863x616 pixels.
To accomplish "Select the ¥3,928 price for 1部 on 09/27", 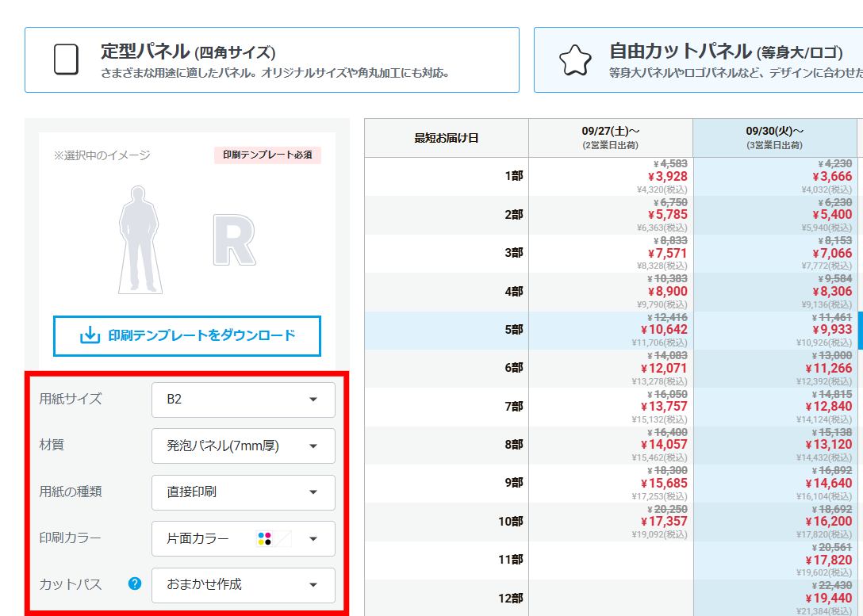I will click(666, 177).
